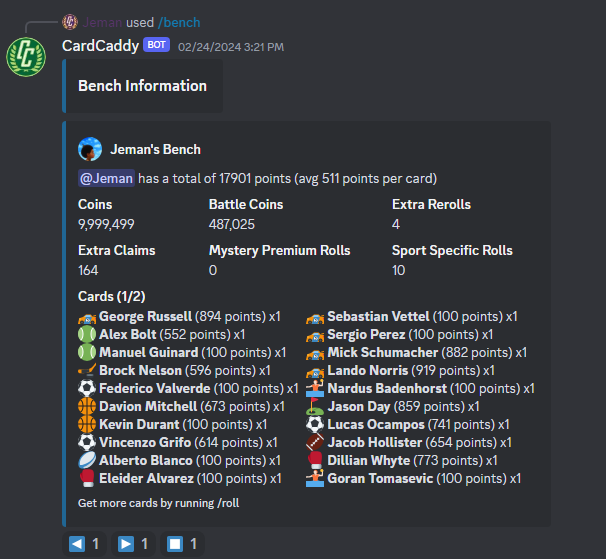Viewport: 606px width, 559px height.
Task: Click Jeman's small avatar in the reply line
Action: pyautogui.click(x=70, y=21)
